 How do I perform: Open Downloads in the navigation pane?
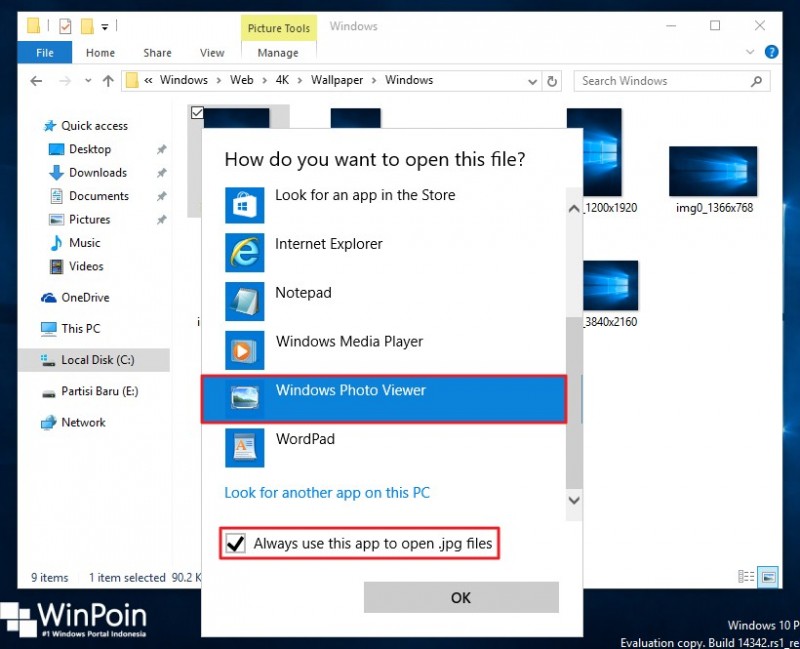click(97, 172)
